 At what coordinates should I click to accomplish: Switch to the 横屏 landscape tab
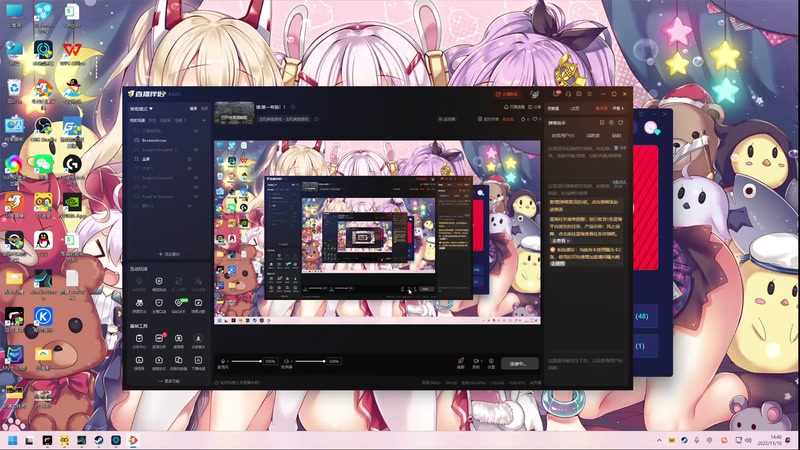193,109
